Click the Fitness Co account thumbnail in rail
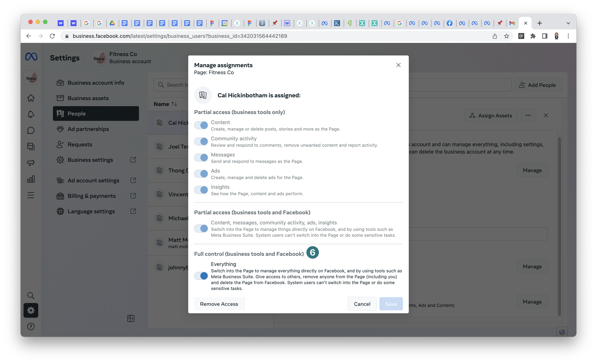The image size is (597, 364). click(x=31, y=78)
